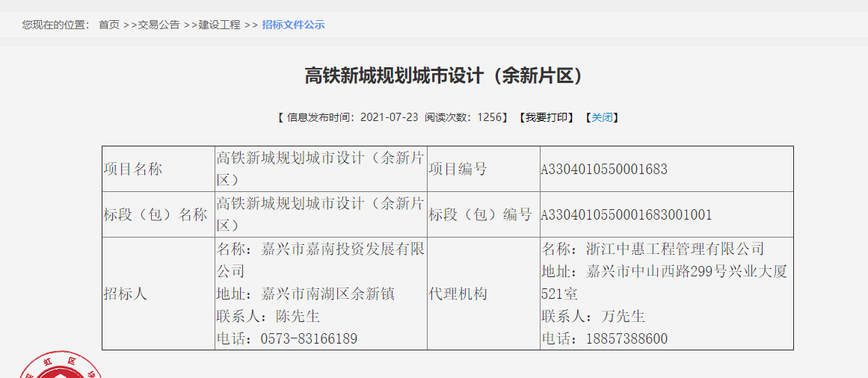Click the 高铁新城规划城市设计 page title
Screen dimensions: 868x378
[x=443, y=75]
